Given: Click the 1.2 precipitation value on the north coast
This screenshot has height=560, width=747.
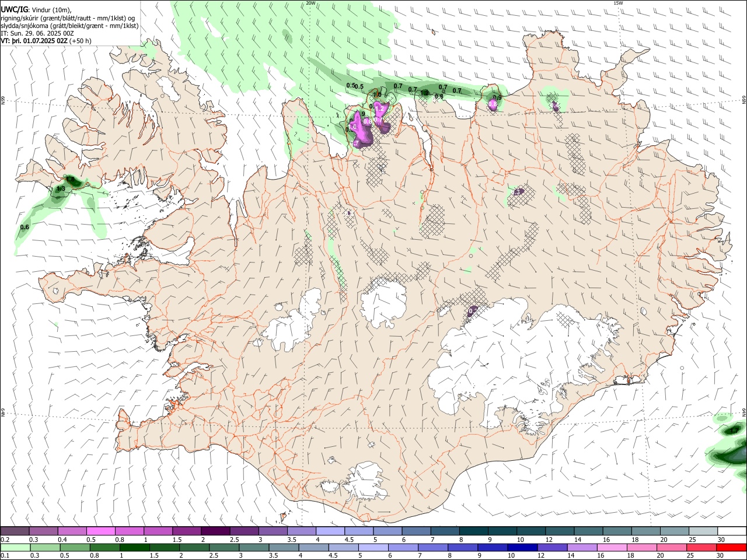Looking at the screenshot, I should (379, 108).
